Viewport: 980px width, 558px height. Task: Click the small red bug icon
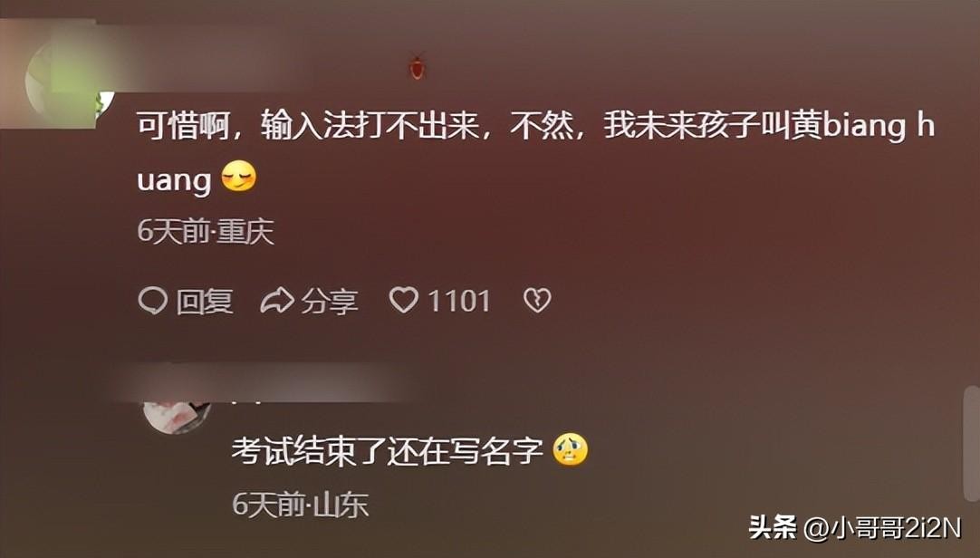point(417,67)
